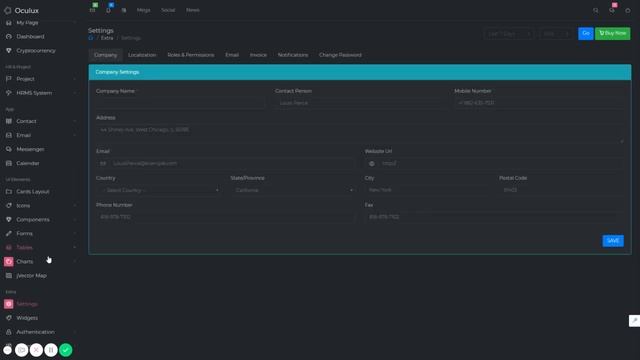Click the Icons sidebar tag icon
This screenshot has height=360, width=640.
tap(9, 206)
